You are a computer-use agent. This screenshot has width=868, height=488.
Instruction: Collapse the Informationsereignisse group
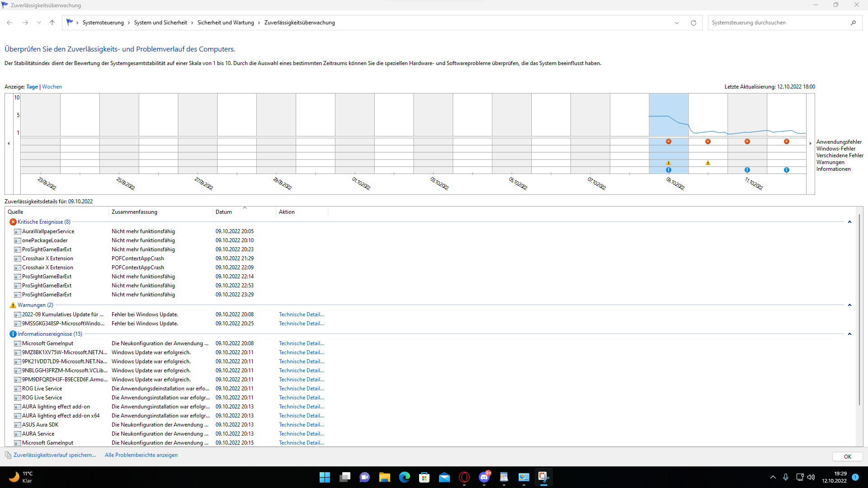click(x=849, y=334)
